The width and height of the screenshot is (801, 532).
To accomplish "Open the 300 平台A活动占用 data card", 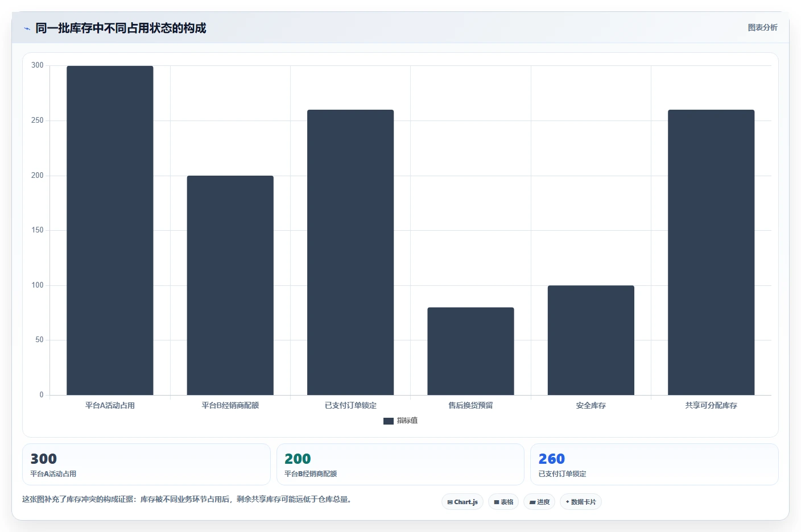I will point(146,464).
